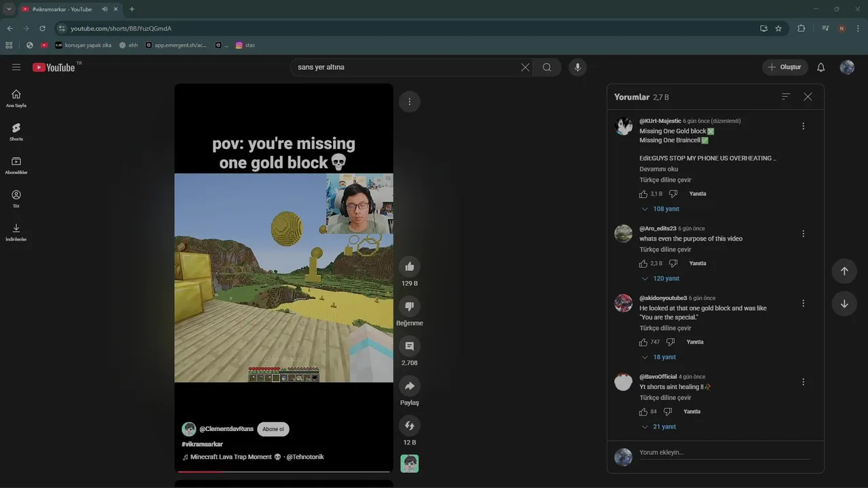Reply to the @BavoOfficial comment with Yanıtla

pos(692,412)
